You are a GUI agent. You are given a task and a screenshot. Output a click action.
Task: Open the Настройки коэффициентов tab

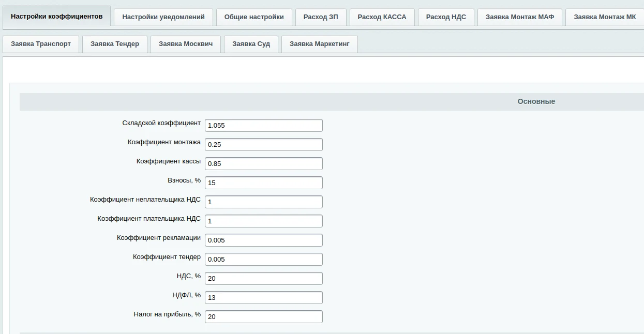click(x=57, y=17)
